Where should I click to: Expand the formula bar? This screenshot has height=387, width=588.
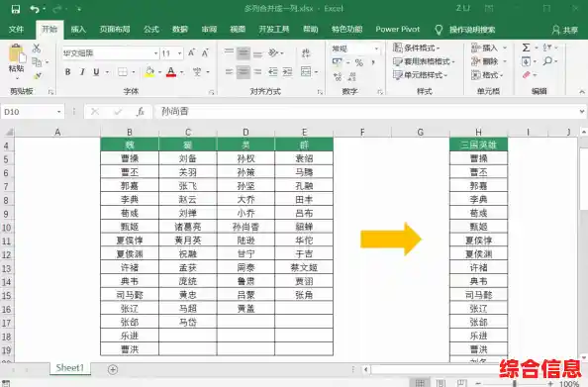click(582, 112)
